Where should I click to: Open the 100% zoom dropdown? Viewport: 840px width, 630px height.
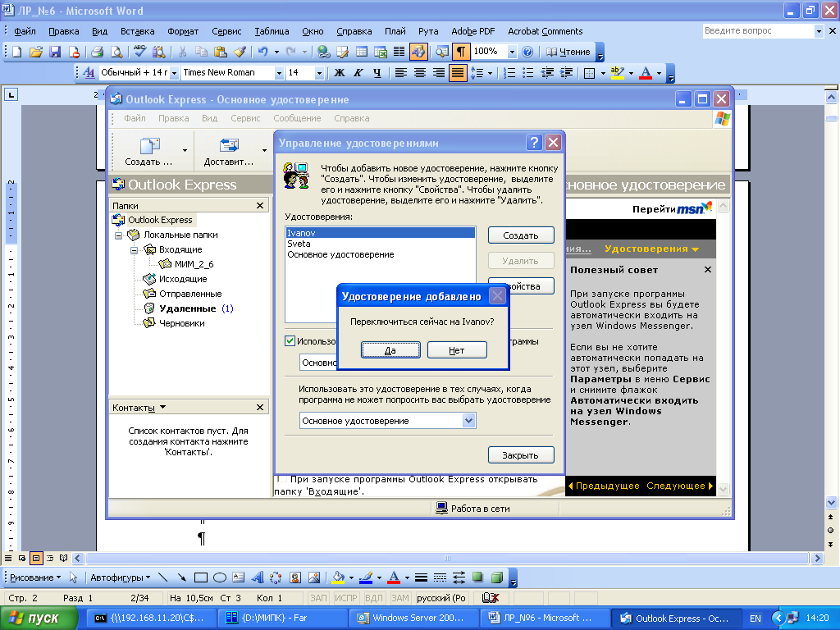pyautogui.click(x=512, y=52)
